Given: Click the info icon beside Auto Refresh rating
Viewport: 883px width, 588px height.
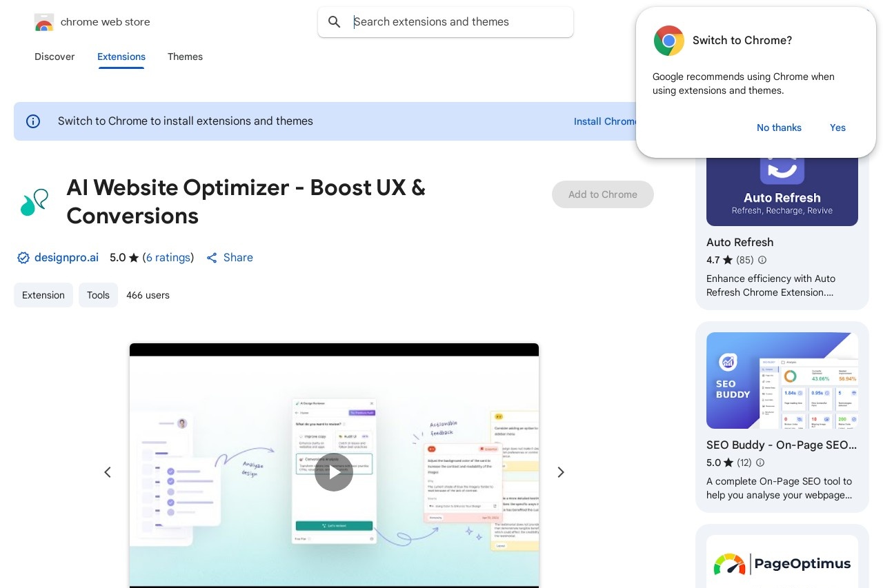Looking at the screenshot, I should 762,261.
